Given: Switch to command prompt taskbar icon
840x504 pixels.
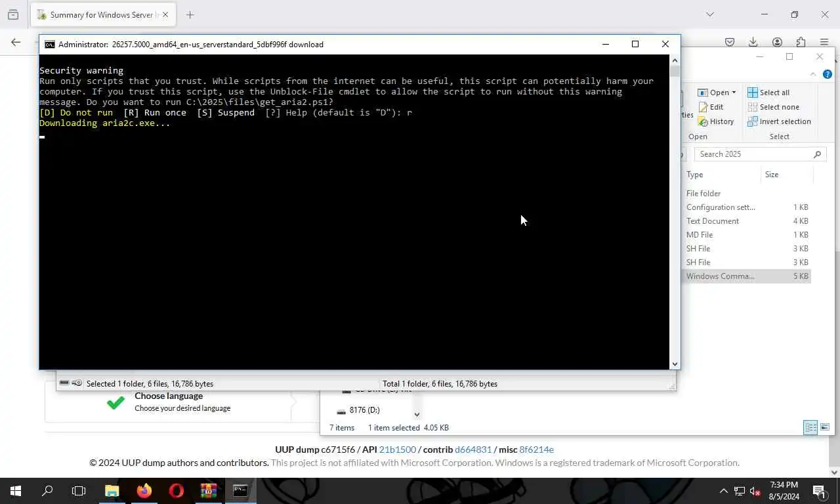Looking at the screenshot, I should [x=240, y=491].
